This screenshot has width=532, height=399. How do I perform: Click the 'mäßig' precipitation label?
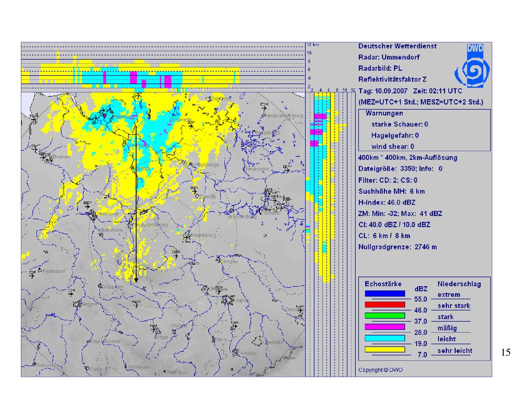pyautogui.click(x=447, y=328)
